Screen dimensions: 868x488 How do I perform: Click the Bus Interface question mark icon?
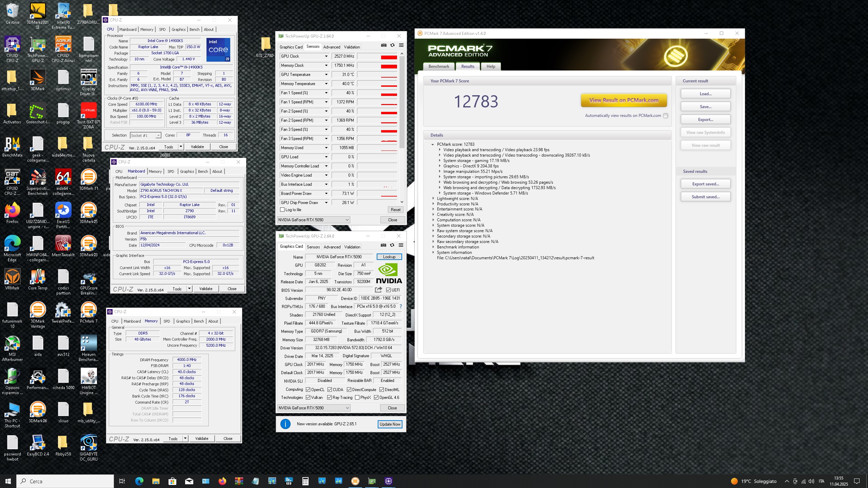[x=401, y=306]
